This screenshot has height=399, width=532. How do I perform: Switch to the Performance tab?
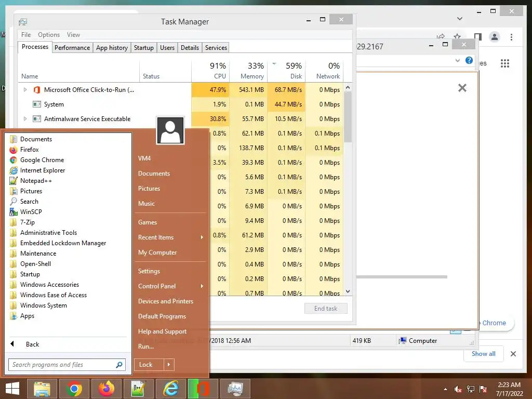72,47
